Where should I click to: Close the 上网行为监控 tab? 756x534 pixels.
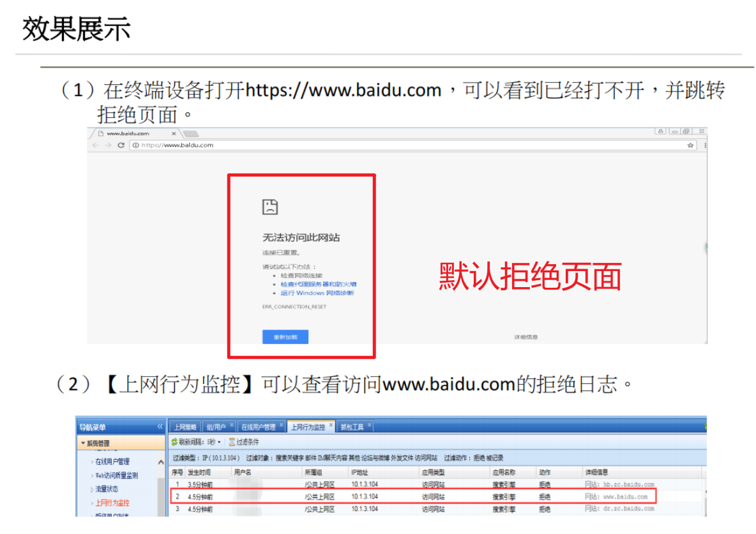[x=331, y=425]
